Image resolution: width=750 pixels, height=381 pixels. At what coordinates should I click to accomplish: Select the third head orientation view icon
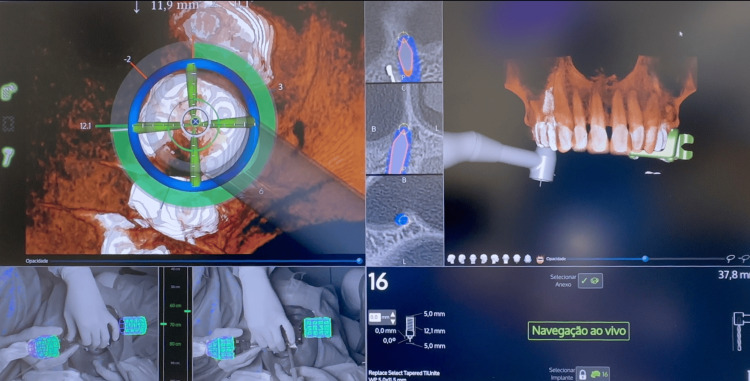[x=473, y=259]
